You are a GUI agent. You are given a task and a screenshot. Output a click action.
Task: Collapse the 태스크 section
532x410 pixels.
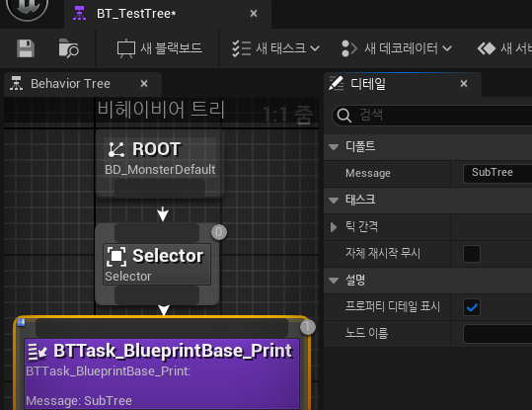(x=334, y=201)
